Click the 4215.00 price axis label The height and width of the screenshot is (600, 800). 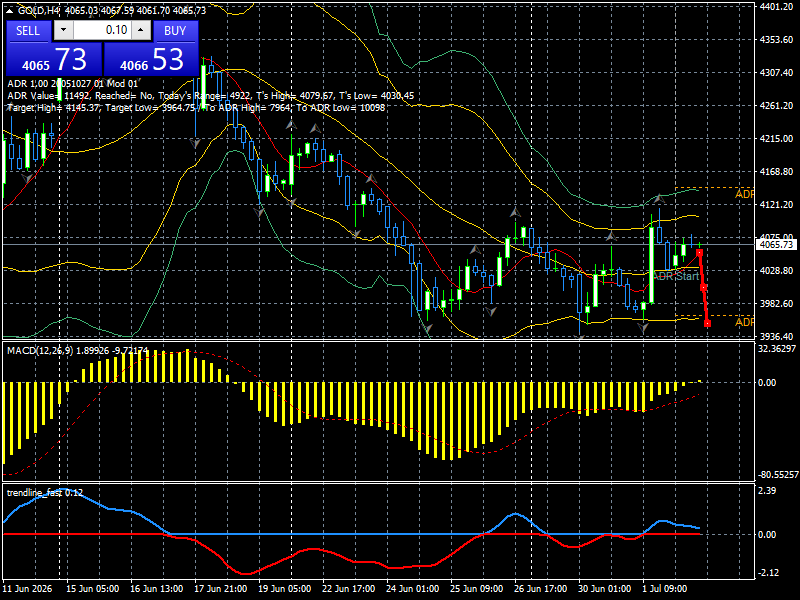pos(776,138)
